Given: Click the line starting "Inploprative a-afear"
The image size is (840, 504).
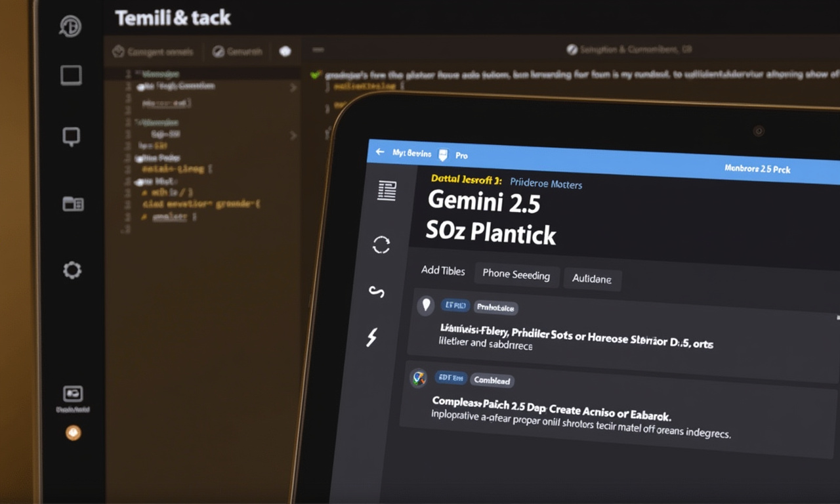Looking at the screenshot, I should 581,425.
